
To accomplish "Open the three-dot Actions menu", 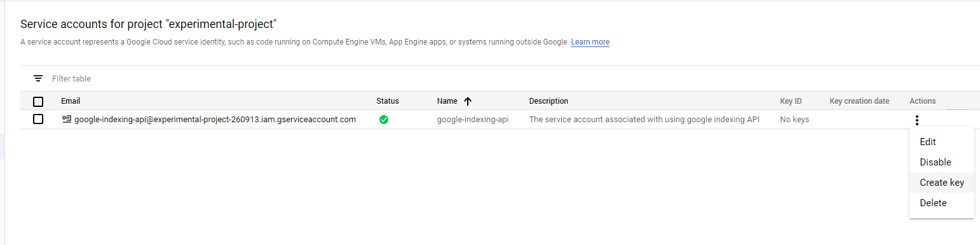I will (x=916, y=120).
